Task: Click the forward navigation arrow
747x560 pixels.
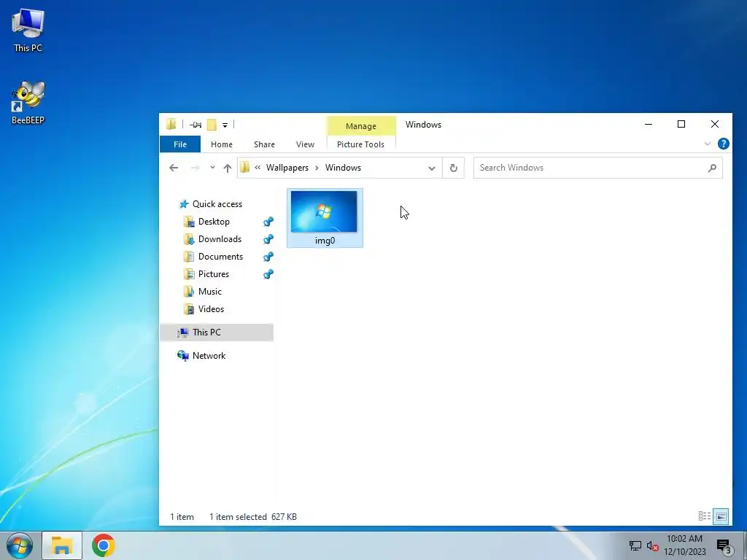Action: click(x=195, y=168)
